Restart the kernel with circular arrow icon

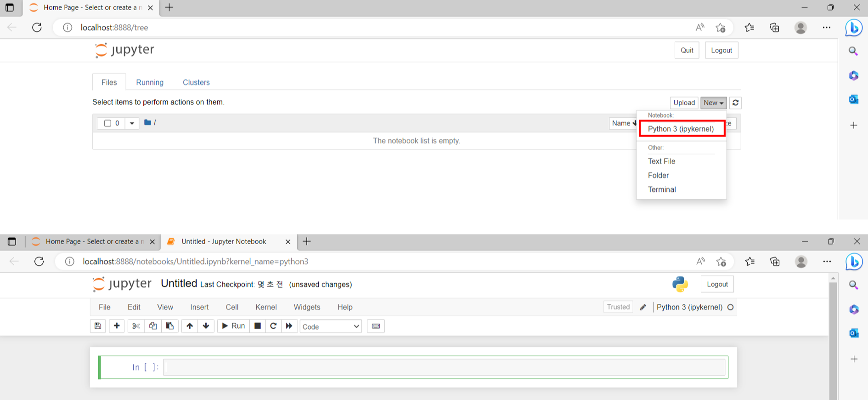[273, 326]
